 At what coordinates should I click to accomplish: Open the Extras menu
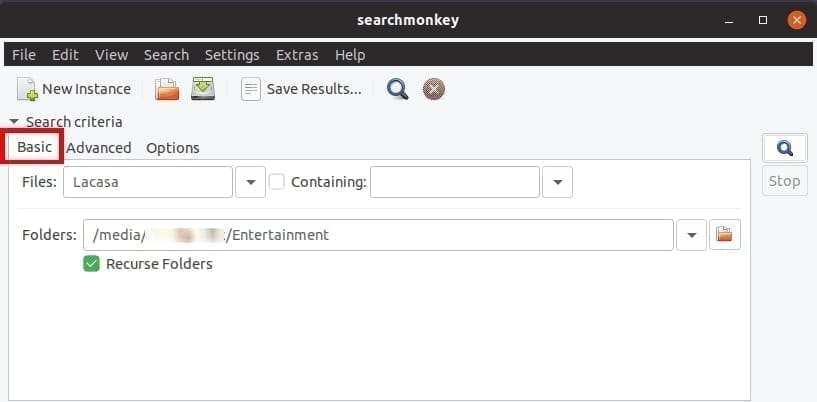297,55
